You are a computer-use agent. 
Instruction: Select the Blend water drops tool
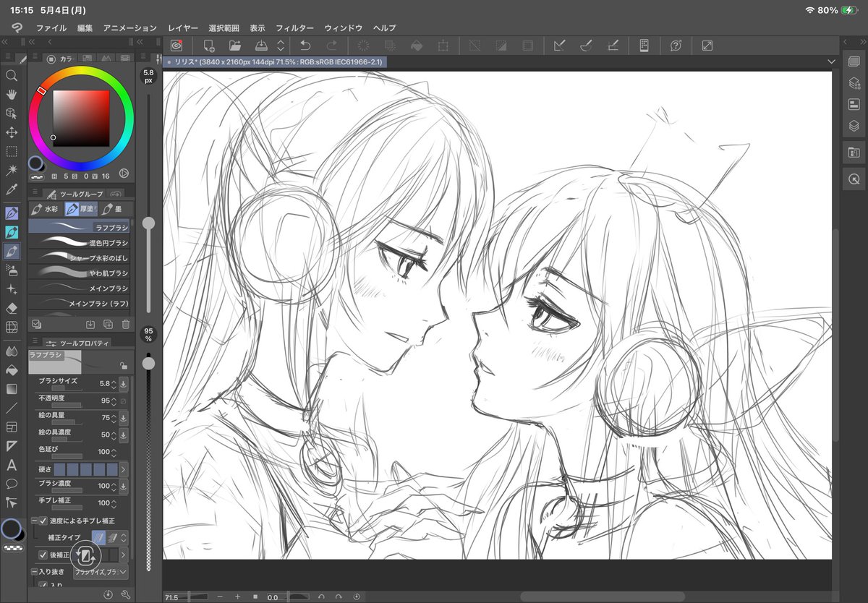pyautogui.click(x=12, y=351)
